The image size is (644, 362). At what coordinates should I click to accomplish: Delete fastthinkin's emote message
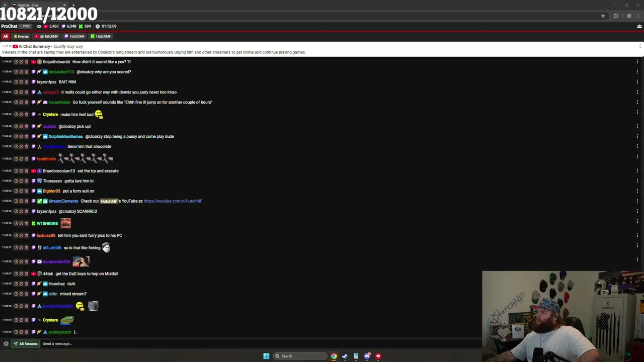click(27, 159)
